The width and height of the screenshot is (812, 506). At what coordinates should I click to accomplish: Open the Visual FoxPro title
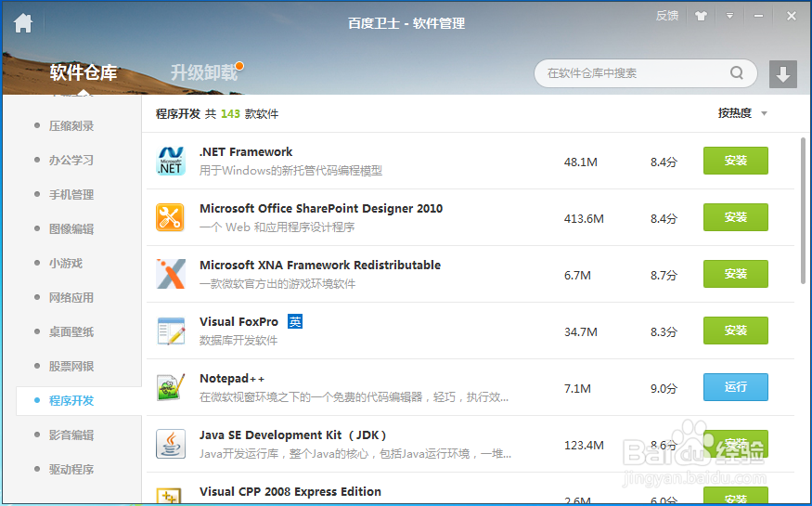tap(238, 321)
